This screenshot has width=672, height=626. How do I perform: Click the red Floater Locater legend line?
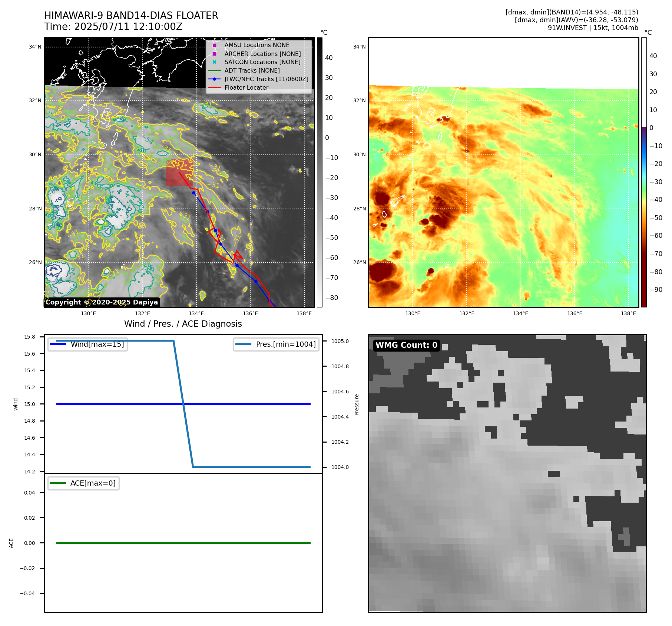214,87
